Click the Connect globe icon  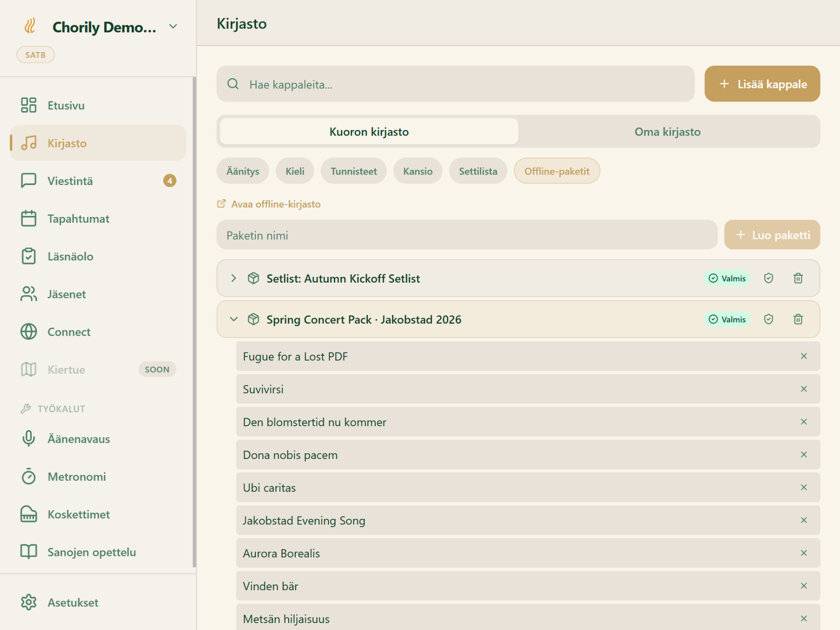tap(29, 332)
